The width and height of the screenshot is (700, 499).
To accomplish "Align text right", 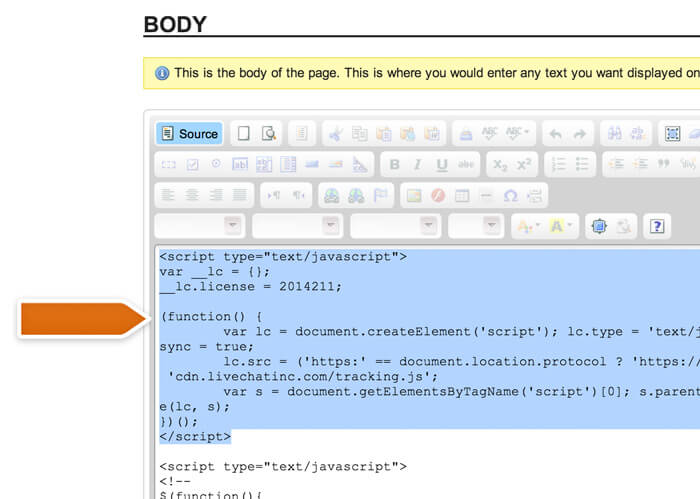I will (x=216, y=195).
